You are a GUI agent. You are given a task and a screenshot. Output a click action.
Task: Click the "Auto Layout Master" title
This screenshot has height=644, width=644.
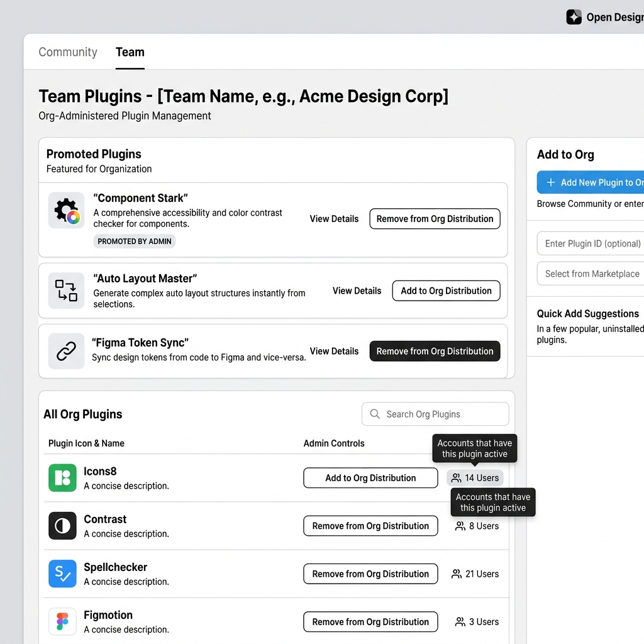(x=145, y=279)
